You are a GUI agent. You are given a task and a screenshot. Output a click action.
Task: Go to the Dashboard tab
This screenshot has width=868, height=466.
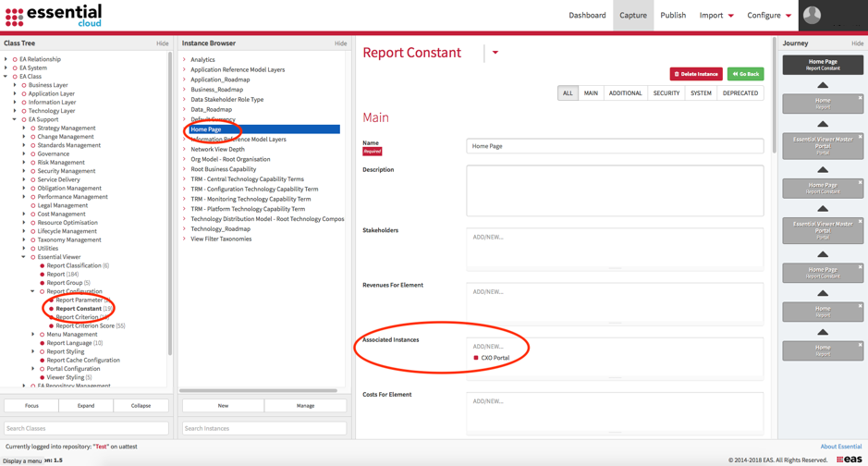click(x=587, y=16)
